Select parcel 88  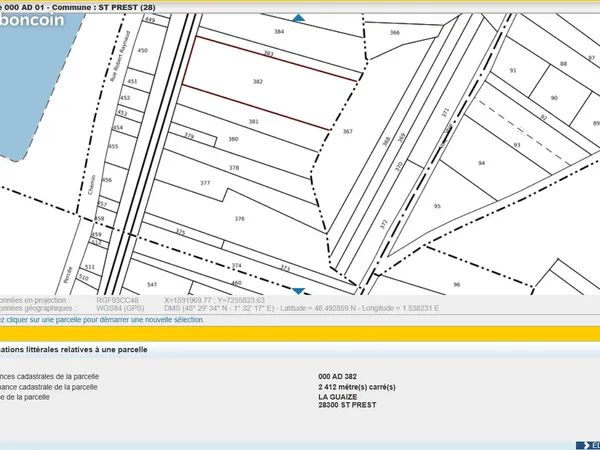pyautogui.click(x=563, y=64)
